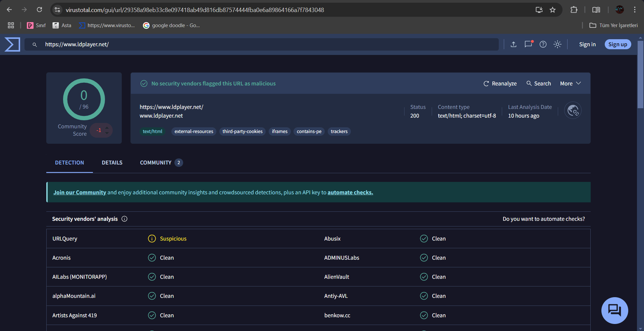
Task: Select the external-resources tag
Action: pos(194,131)
